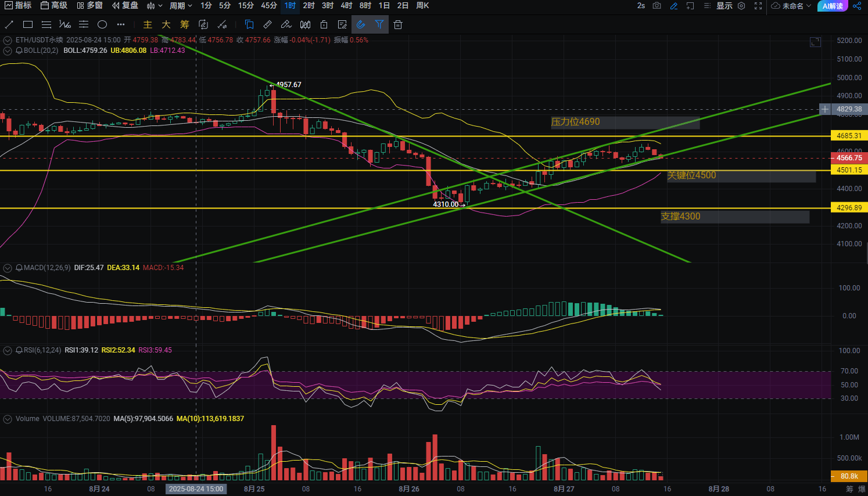Switch to the 8时 timeframe
868x496 pixels.
[x=365, y=5]
